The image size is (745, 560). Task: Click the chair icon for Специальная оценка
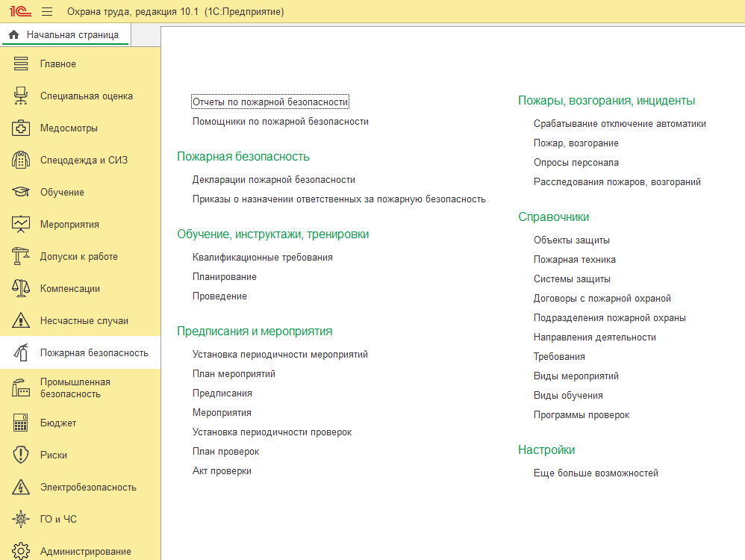point(20,96)
